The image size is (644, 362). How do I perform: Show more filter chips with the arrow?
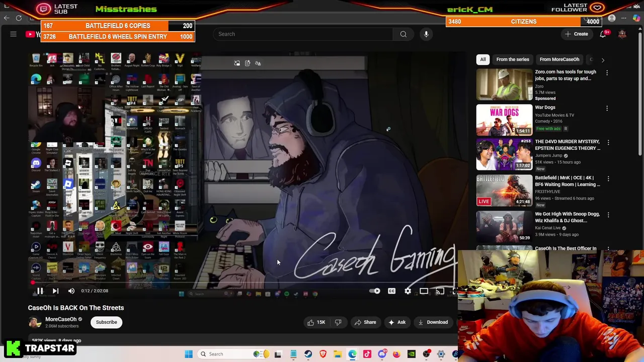(x=603, y=60)
